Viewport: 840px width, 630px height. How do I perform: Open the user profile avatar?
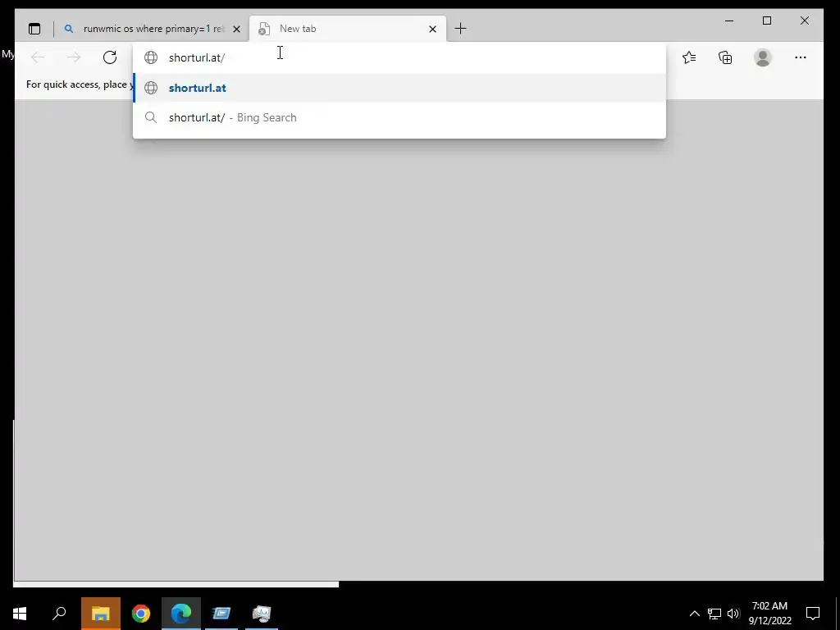763,57
